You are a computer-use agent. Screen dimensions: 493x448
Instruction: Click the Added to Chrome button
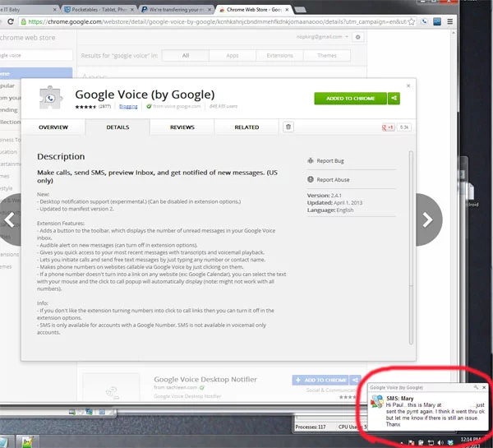click(x=350, y=98)
